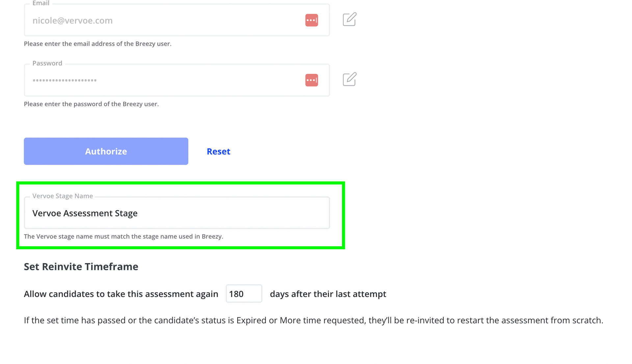
Task: Click the stage name must match helper text
Action: click(123, 236)
